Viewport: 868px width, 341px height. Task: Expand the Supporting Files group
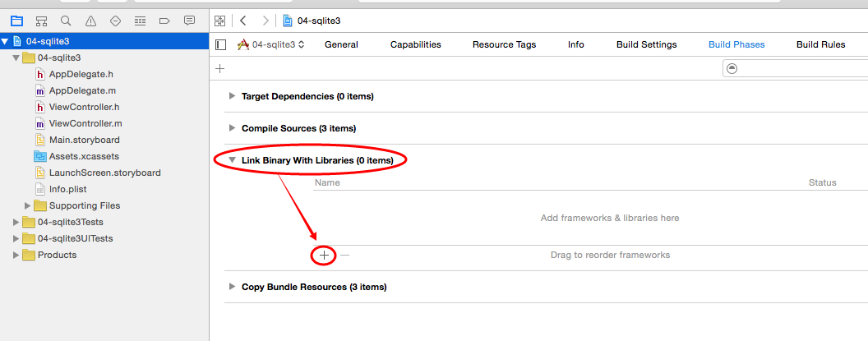pos(27,206)
